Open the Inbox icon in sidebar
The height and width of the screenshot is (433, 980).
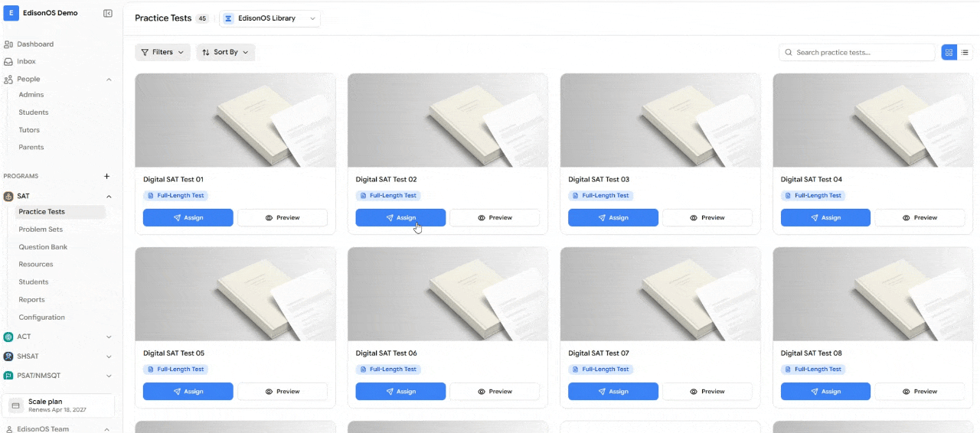[8, 61]
